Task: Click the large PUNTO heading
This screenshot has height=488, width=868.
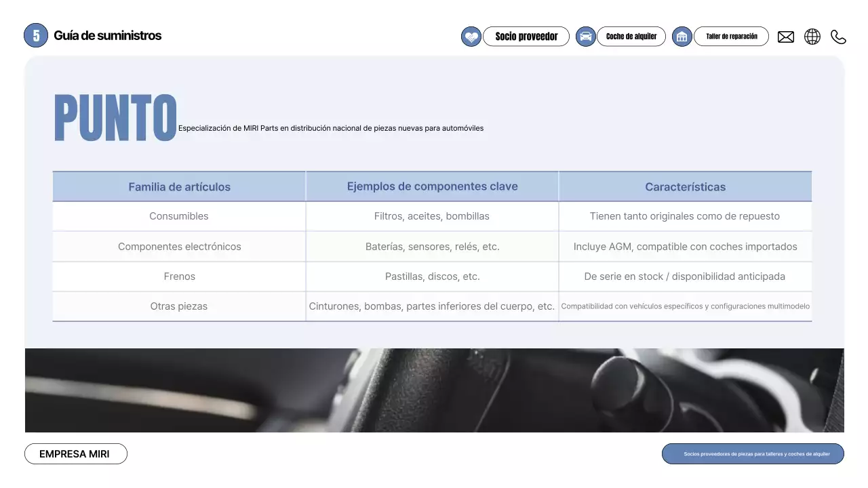Action: 115,117
